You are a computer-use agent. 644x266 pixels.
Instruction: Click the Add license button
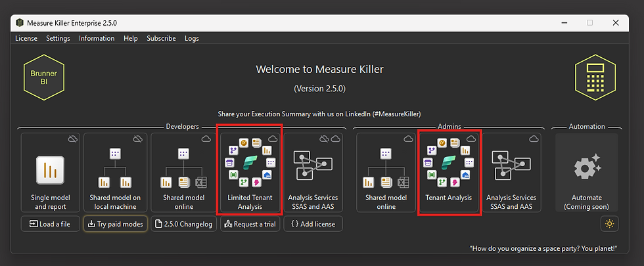tap(313, 224)
